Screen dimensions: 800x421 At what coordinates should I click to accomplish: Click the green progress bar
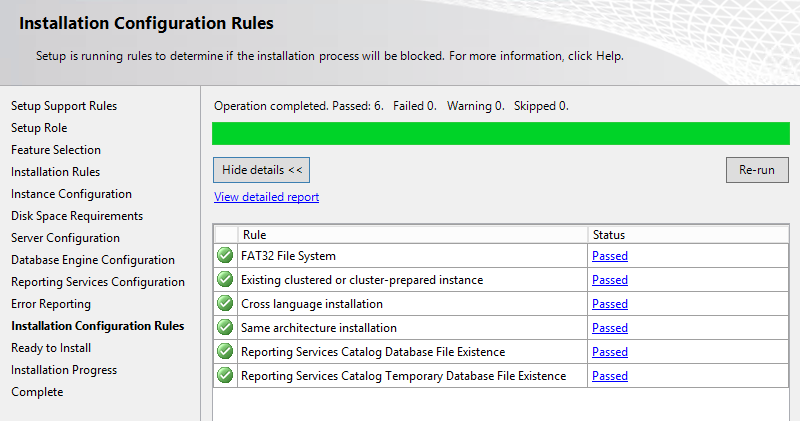coord(501,133)
